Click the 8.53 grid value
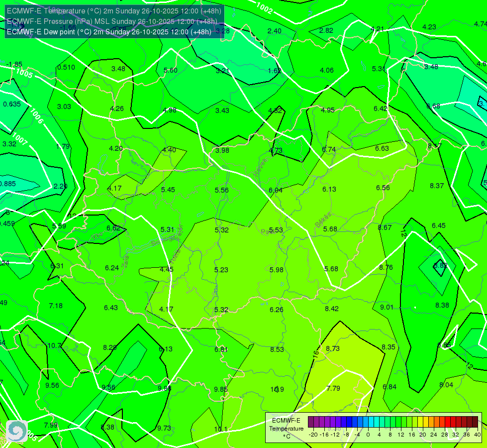This screenshot has width=487, height=448. coord(277,349)
